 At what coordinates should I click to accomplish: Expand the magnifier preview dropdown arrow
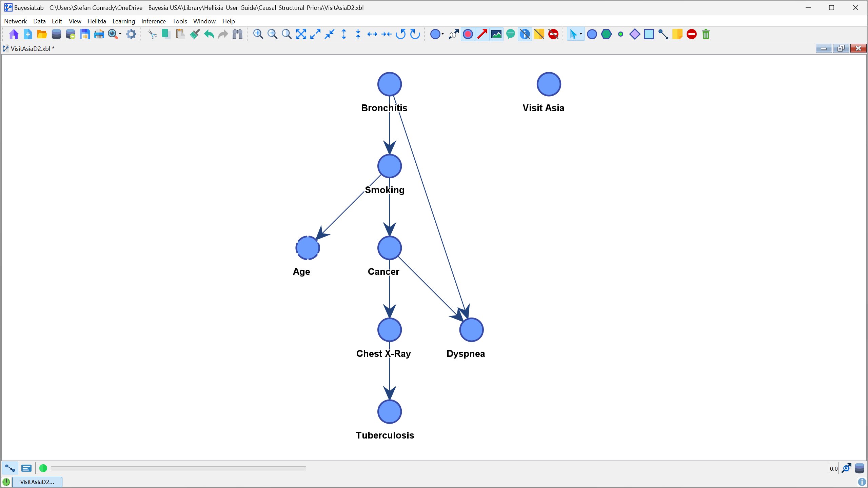tap(120, 34)
